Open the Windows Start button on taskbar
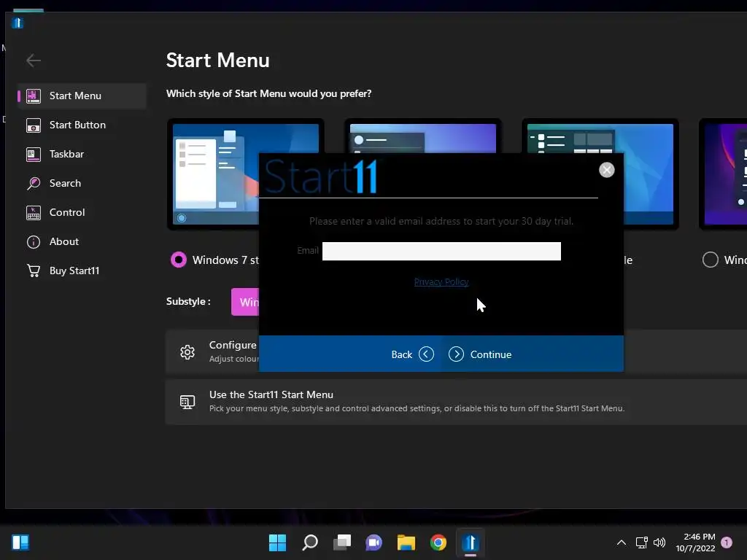Image resolution: width=747 pixels, height=560 pixels. tap(277, 542)
